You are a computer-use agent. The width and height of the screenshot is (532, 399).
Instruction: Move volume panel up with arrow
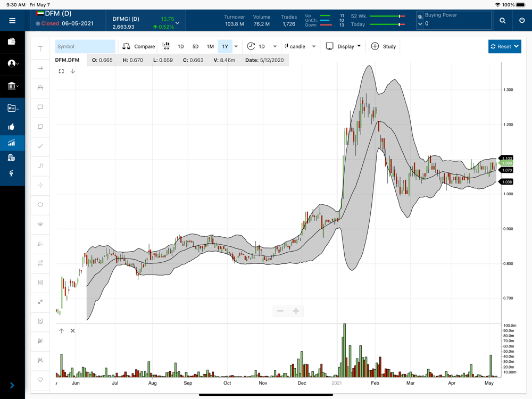click(61, 331)
